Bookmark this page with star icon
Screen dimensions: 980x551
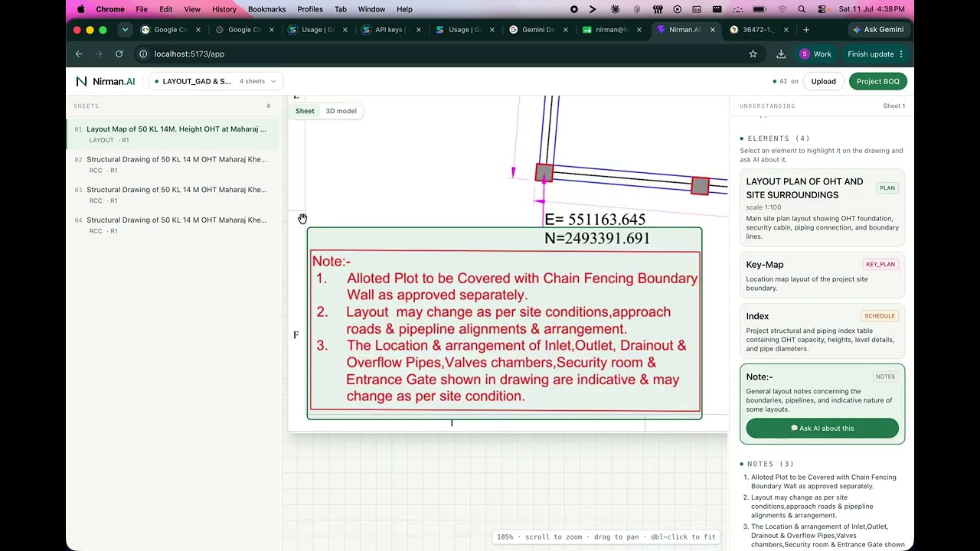pos(753,54)
